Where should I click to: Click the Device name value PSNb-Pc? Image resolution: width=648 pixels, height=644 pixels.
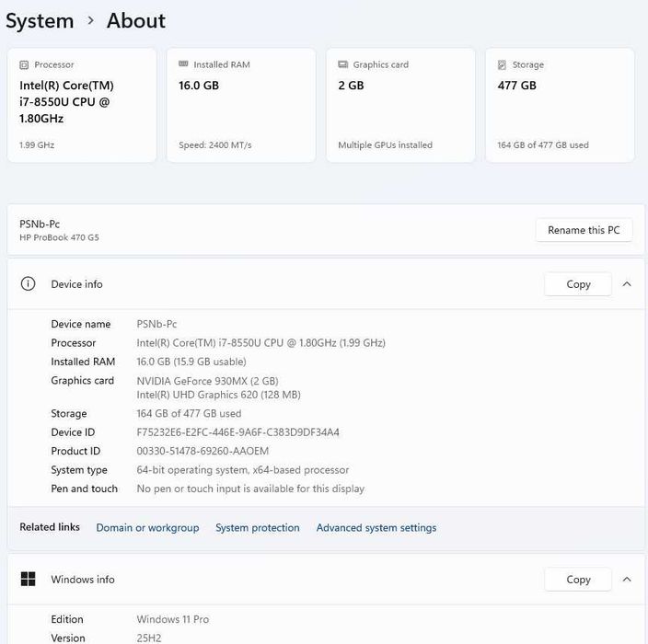click(x=156, y=324)
